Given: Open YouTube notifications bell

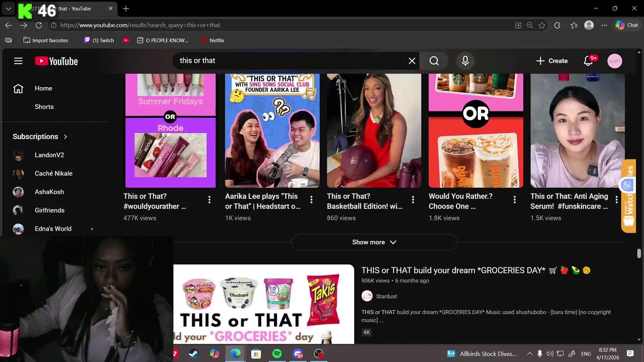Looking at the screenshot, I should pyautogui.click(x=588, y=61).
